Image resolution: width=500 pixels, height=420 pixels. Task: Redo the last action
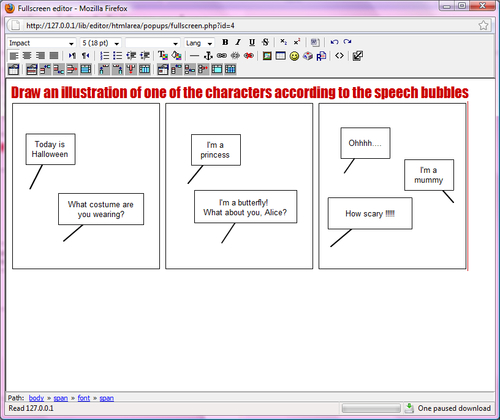[x=347, y=42]
